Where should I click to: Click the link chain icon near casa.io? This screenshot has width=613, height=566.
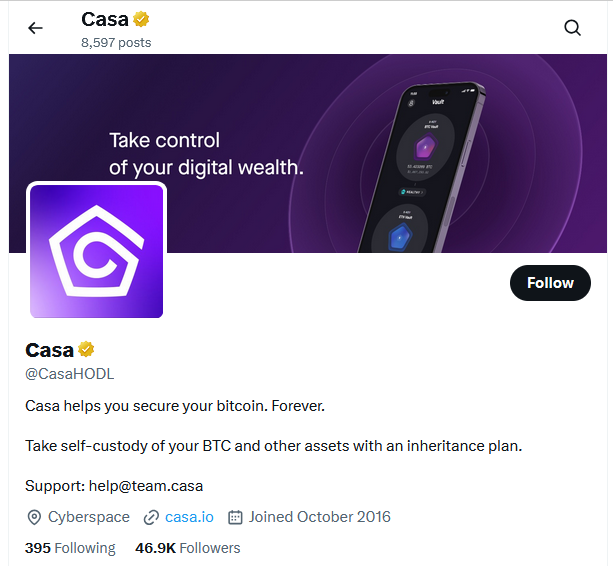(151, 517)
